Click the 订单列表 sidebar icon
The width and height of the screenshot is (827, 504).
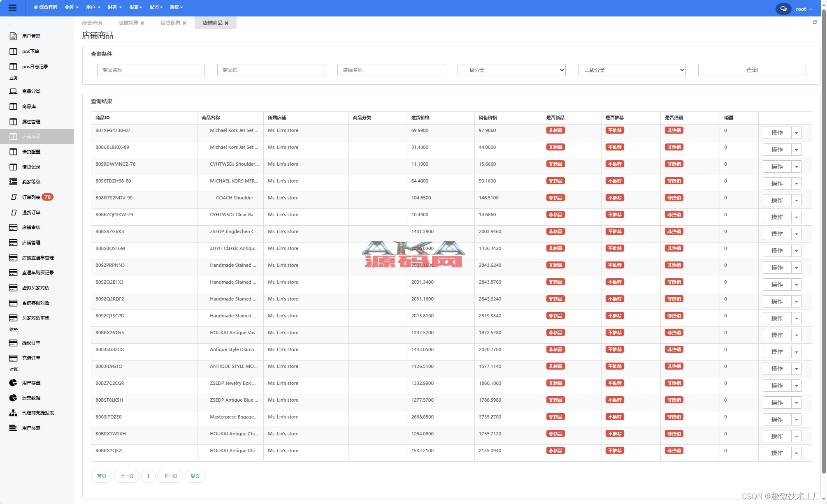point(13,197)
